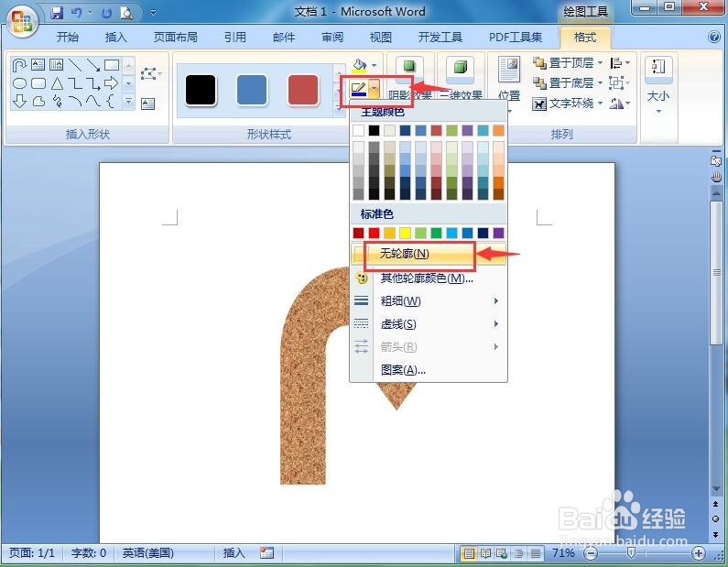
Task: Click the zoom slider handle
Action: click(x=632, y=552)
